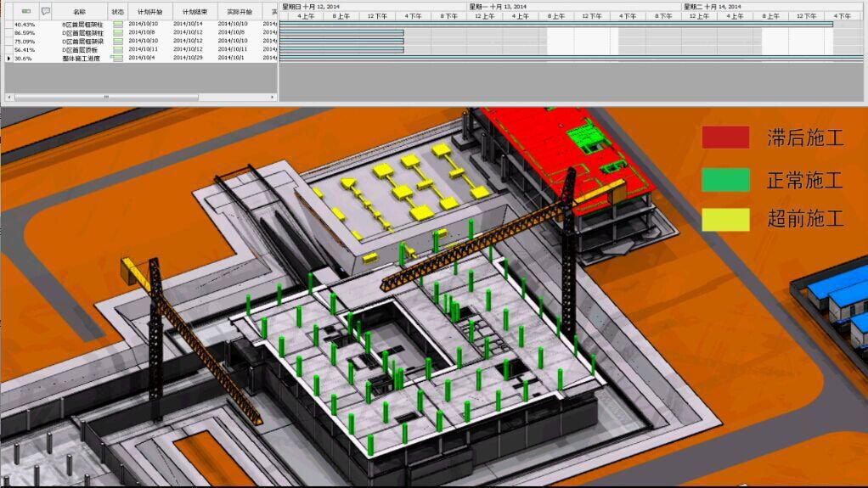Click the horizontal scrollbar thumb under task table
The height and width of the screenshot is (488, 868).
106,98
